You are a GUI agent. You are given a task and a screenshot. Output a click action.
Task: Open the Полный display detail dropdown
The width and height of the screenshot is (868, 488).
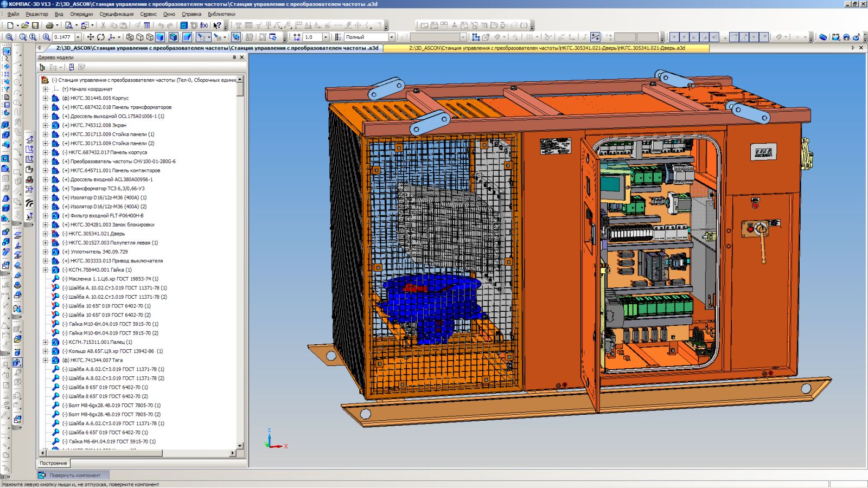coord(391,37)
